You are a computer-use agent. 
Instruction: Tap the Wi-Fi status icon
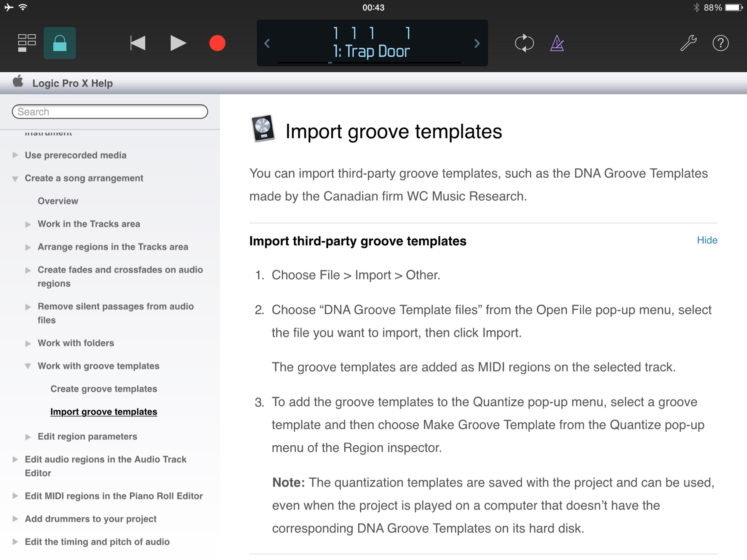pyautogui.click(x=23, y=7)
